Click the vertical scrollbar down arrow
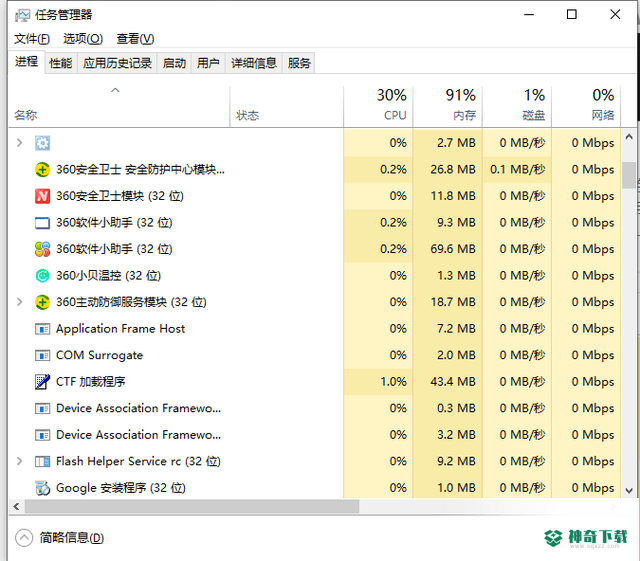640x561 pixels. (x=629, y=490)
